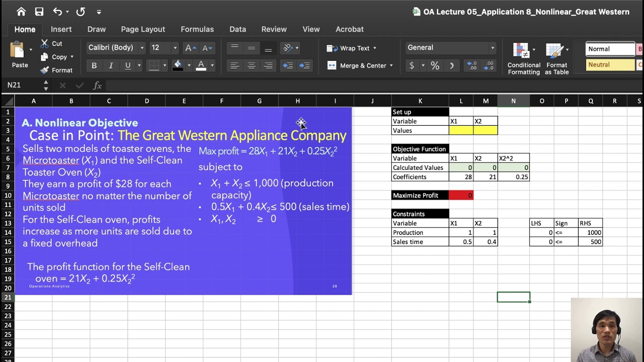Toggle italic formatting
This screenshot has width=644, height=362.
point(111,66)
